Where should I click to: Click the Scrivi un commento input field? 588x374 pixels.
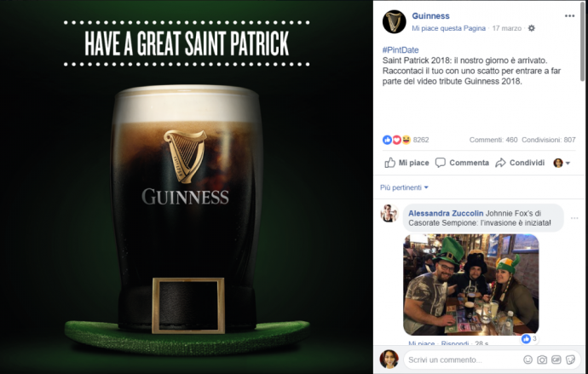point(463,360)
